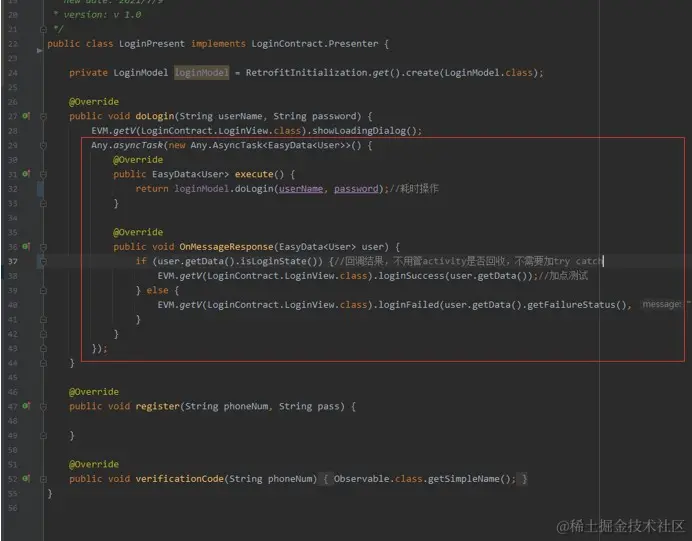Expand the folded verificationCode method in gutter
The image size is (692, 541).
point(43,479)
